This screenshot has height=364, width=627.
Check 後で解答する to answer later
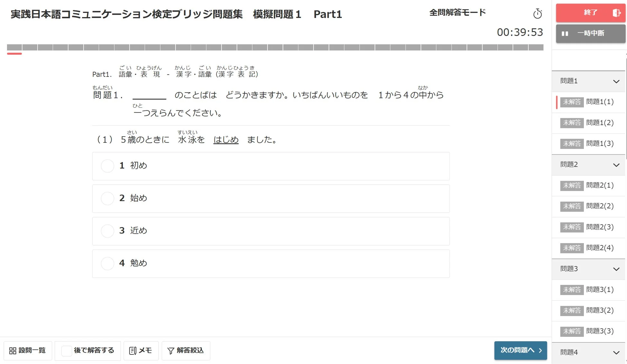66,351
